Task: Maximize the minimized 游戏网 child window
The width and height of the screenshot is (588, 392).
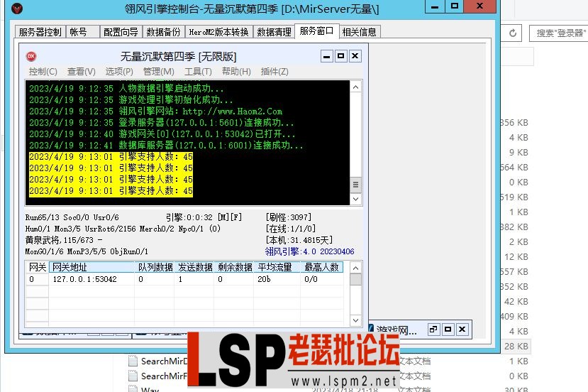Action: pyautogui.click(x=448, y=330)
